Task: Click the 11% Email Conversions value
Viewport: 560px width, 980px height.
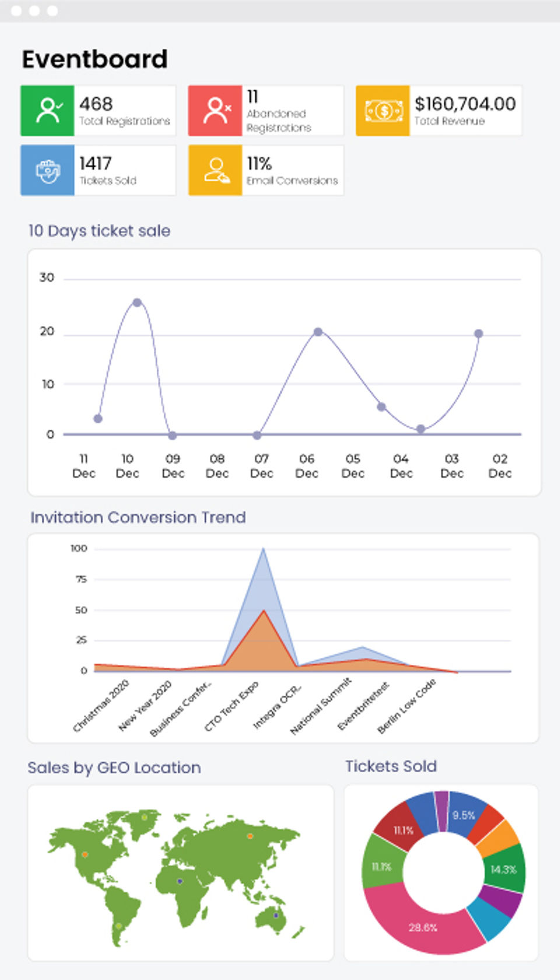Action: coord(259,164)
